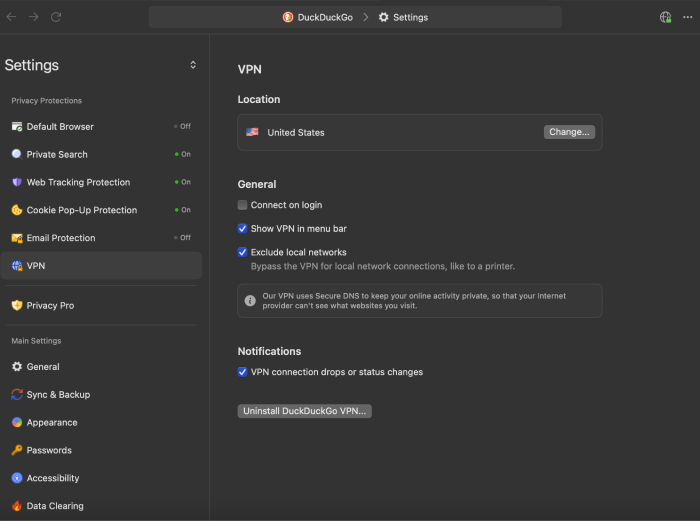Click the Notifications heading

(x=269, y=351)
